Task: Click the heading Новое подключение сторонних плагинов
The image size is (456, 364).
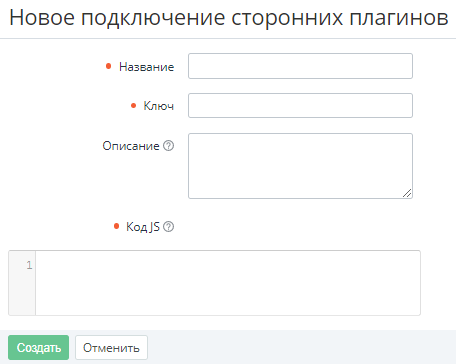Action: click(229, 17)
